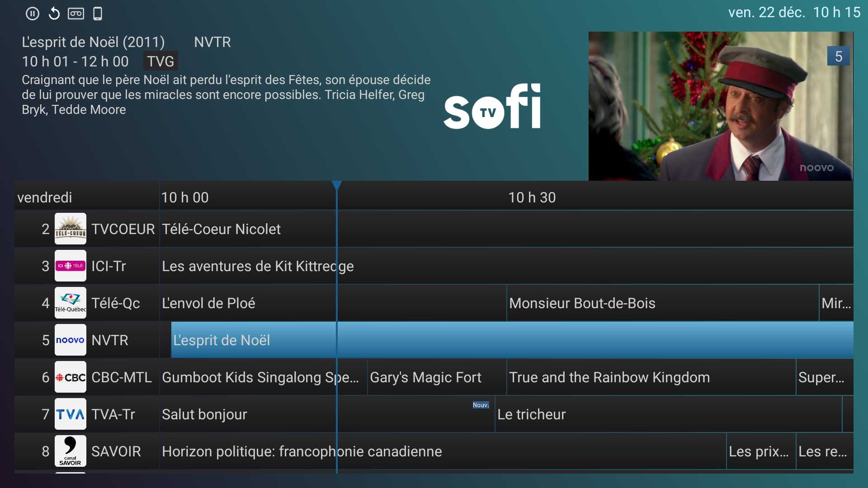Restart the program from the beginning
868x488 pixels.
pyautogui.click(x=54, y=13)
